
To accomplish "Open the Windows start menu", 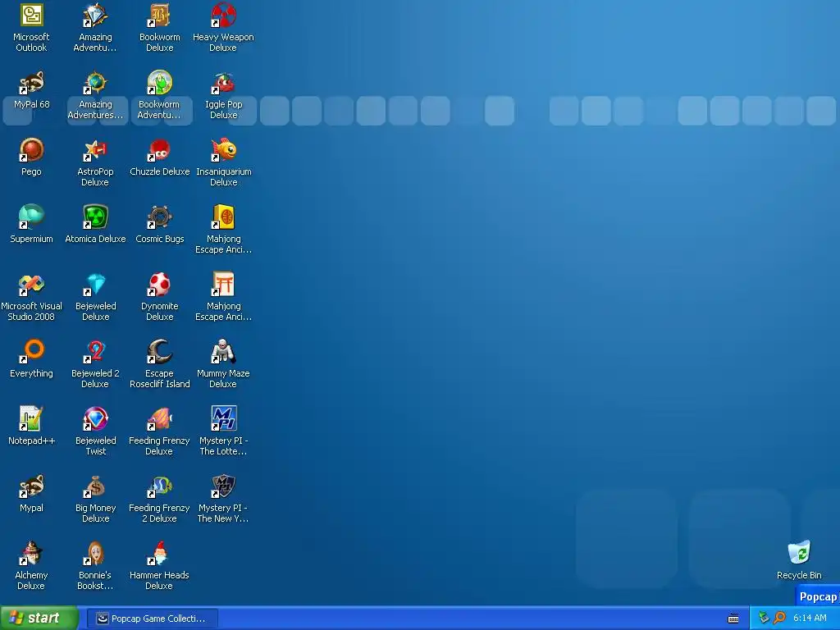I will coord(39,619).
